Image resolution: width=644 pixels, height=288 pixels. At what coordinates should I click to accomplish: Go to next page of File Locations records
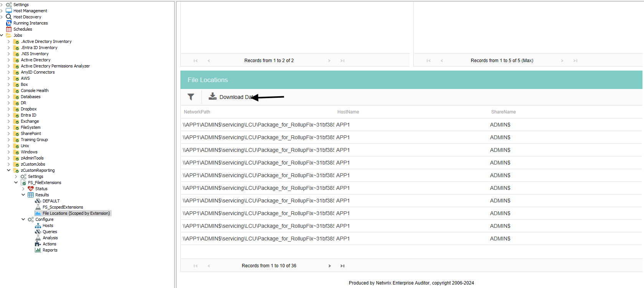(x=329, y=266)
